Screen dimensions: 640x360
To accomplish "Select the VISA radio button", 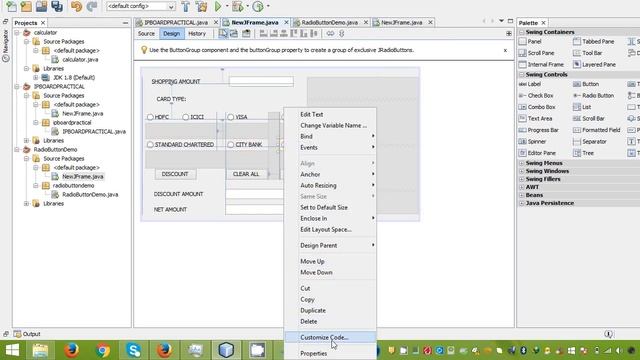I will (x=237, y=117).
